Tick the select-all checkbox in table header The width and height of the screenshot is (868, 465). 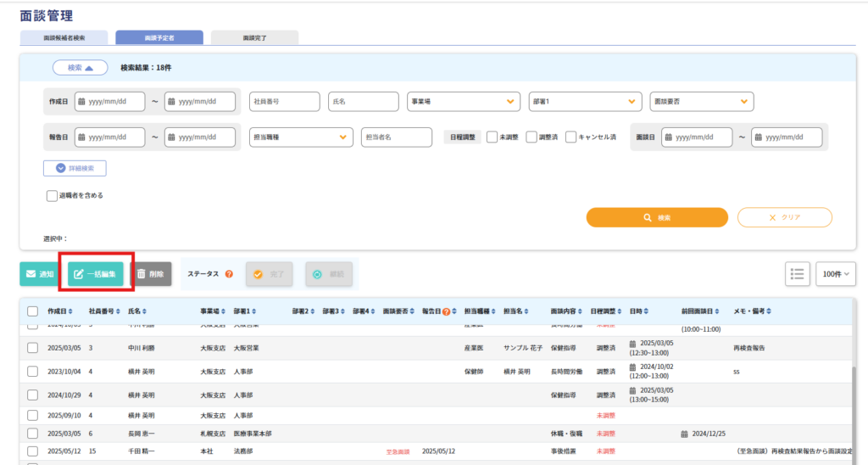tap(32, 311)
